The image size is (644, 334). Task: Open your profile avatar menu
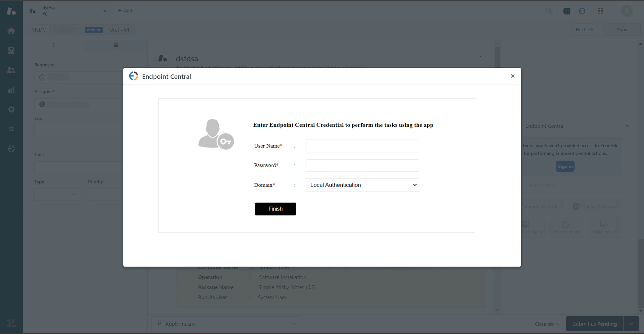[627, 11]
